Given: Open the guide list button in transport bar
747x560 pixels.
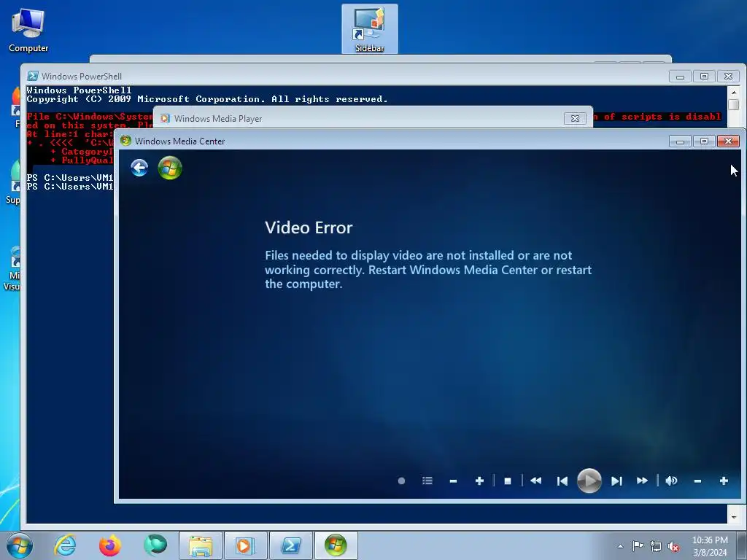Looking at the screenshot, I should (x=427, y=481).
